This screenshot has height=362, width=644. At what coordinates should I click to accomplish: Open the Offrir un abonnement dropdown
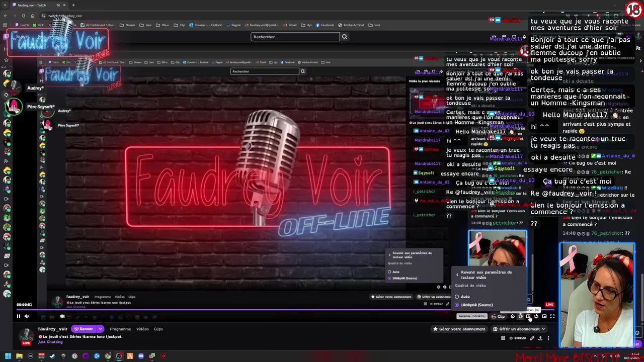tap(519, 329)
